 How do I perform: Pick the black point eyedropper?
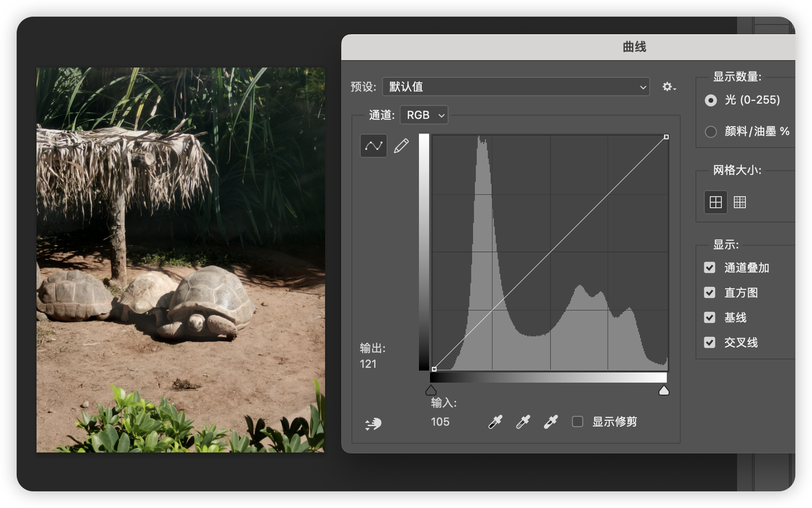(x=495, y=422)
